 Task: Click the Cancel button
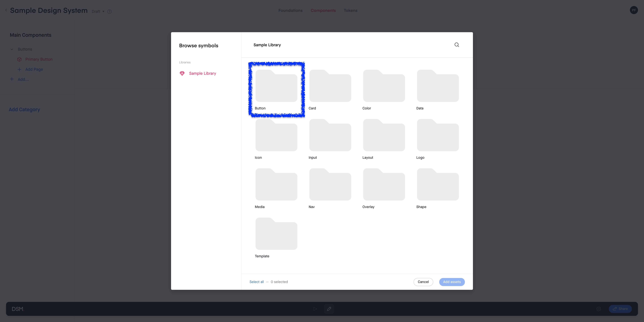coord(423,282)
